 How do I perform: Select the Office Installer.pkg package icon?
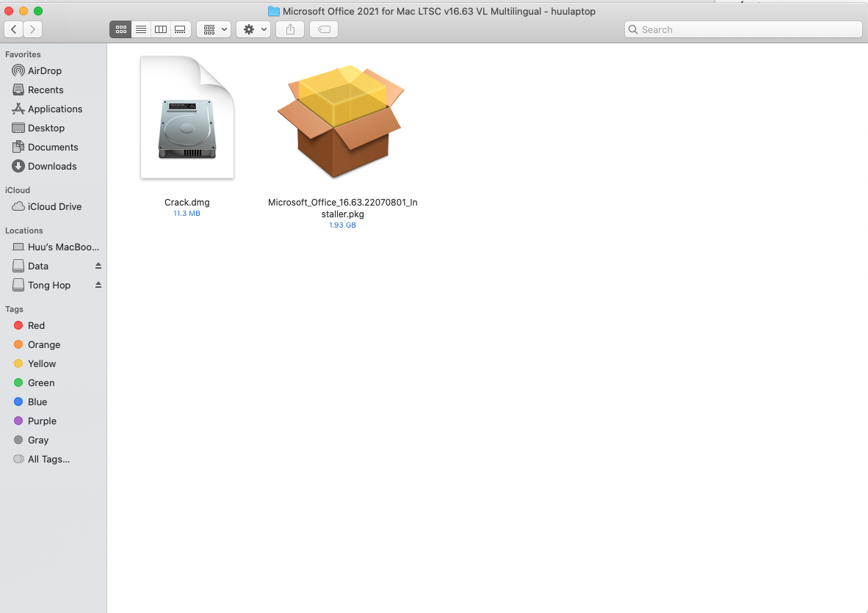click(x=341, y=122)
